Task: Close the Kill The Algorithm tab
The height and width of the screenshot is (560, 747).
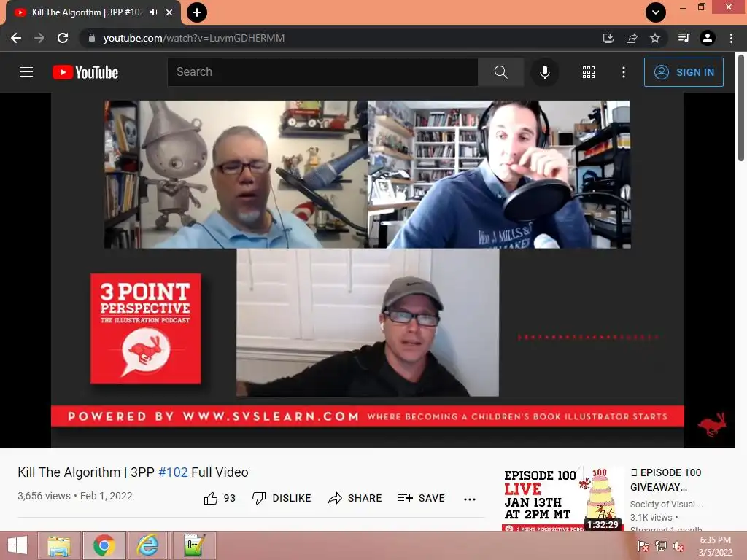Action: click(x=169, y=12)
